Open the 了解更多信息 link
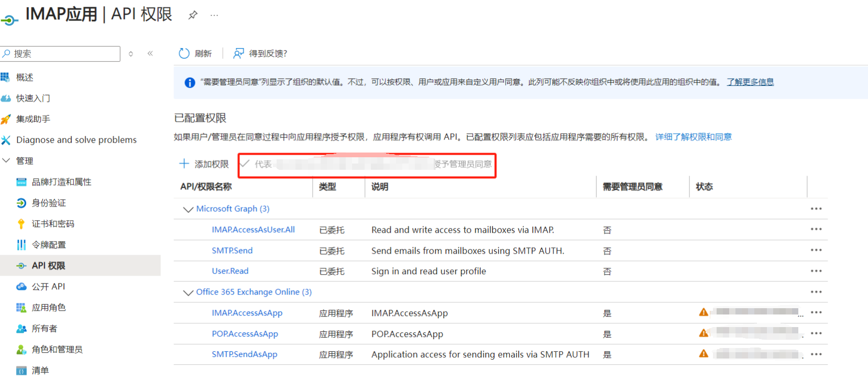 coord(750,82)
